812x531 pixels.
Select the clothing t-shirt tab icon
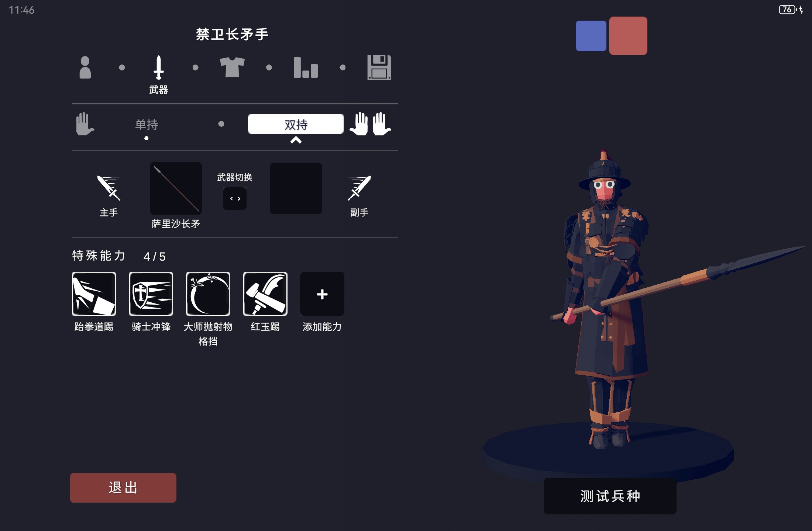coord(232,67)
